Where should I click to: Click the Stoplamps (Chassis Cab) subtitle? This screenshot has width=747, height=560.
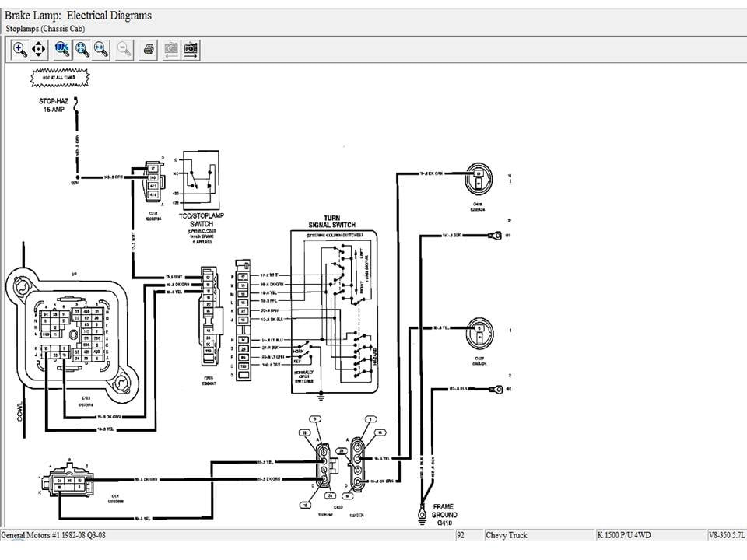pos(45,29)
